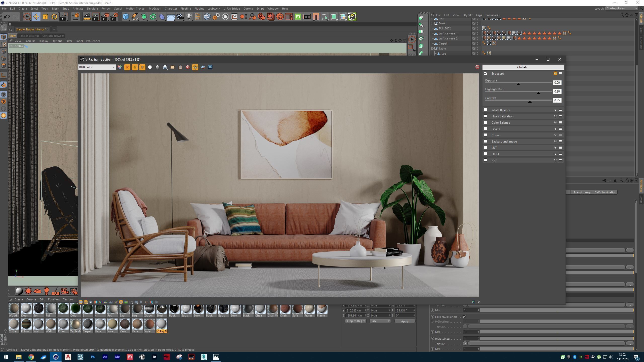Expand the Levels section chevron

tap(555, 129)
